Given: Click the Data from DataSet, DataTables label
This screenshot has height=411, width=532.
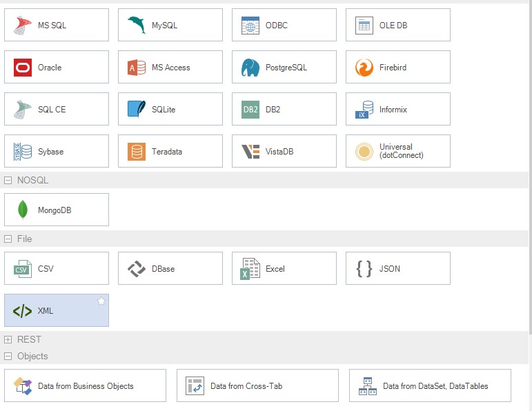Looking at the screenshot, I should click(435, 386).
